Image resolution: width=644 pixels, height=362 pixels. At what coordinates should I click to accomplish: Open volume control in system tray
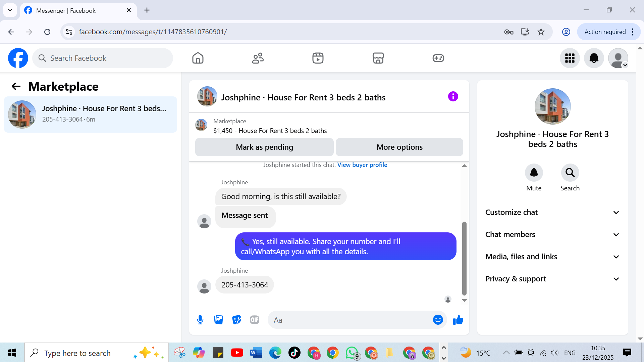click(x=554, y=353)
